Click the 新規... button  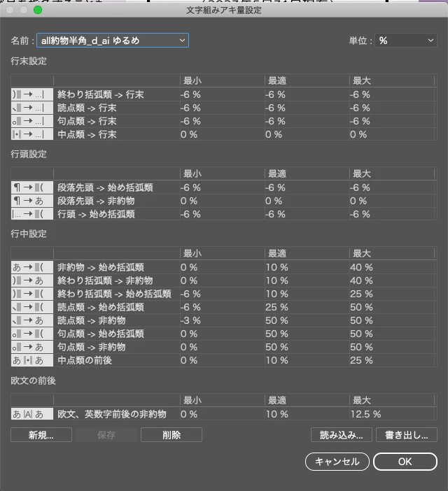pyautogui.click(x=41, y=435)
